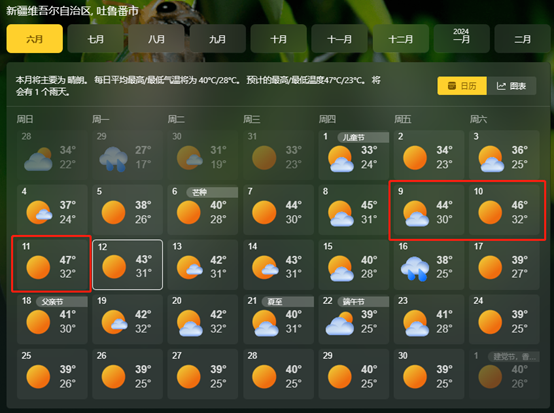This screenshot has width=554, height=413.
Task: Switch to 日历 calendar view
Action: click(x=462, y=86)
